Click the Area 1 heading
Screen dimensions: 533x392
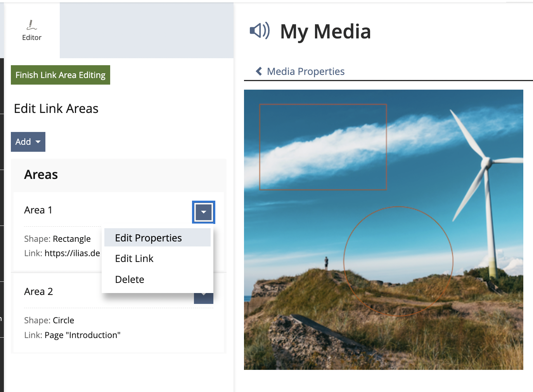(38, 210)
